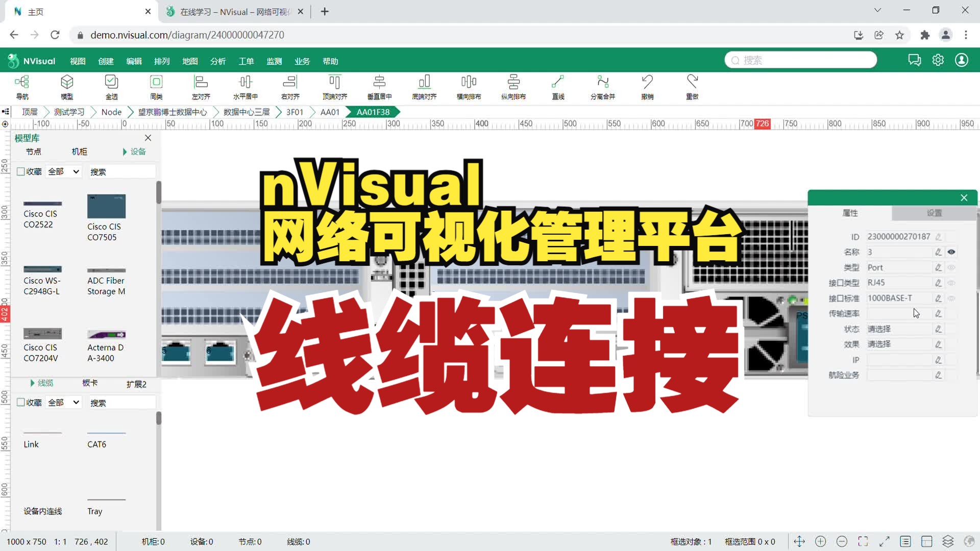Open 全部 dropdown in device model section

tap(64, 171)
